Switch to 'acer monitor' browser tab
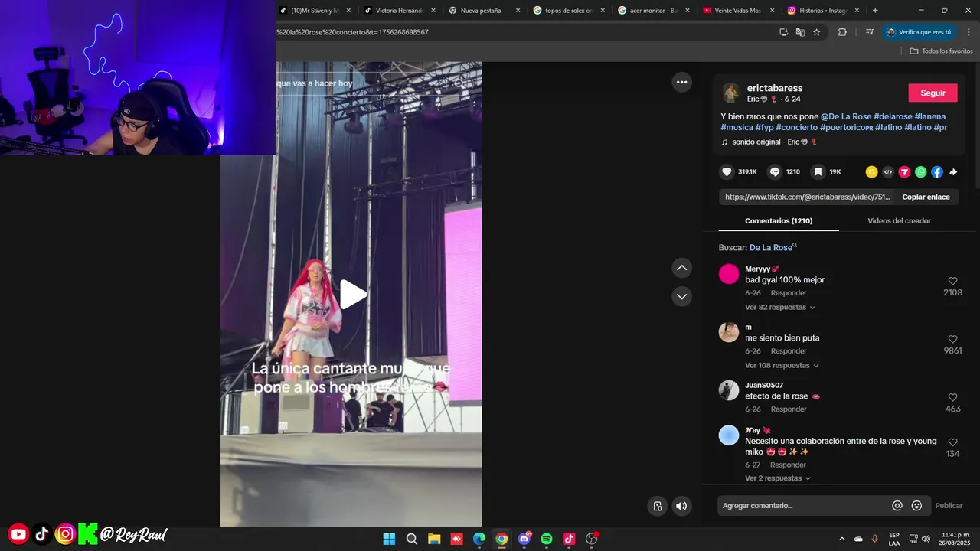 (x=653, y=11)
